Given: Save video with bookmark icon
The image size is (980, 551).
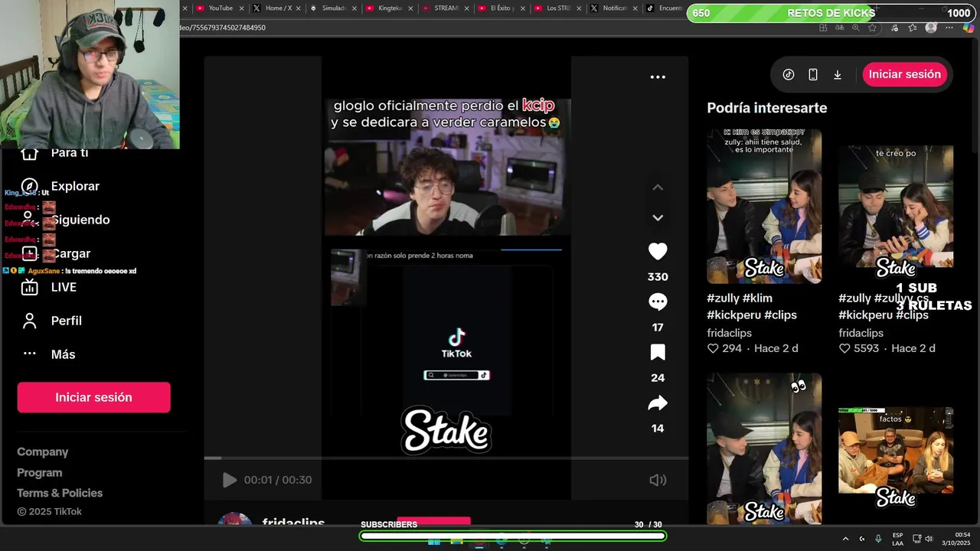Looking at the screenshot, I should pos(658,352).
